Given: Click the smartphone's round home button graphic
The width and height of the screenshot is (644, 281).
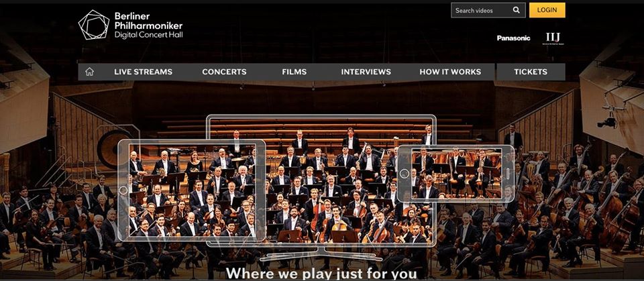Looking at the screenshot, I should 405,174.
